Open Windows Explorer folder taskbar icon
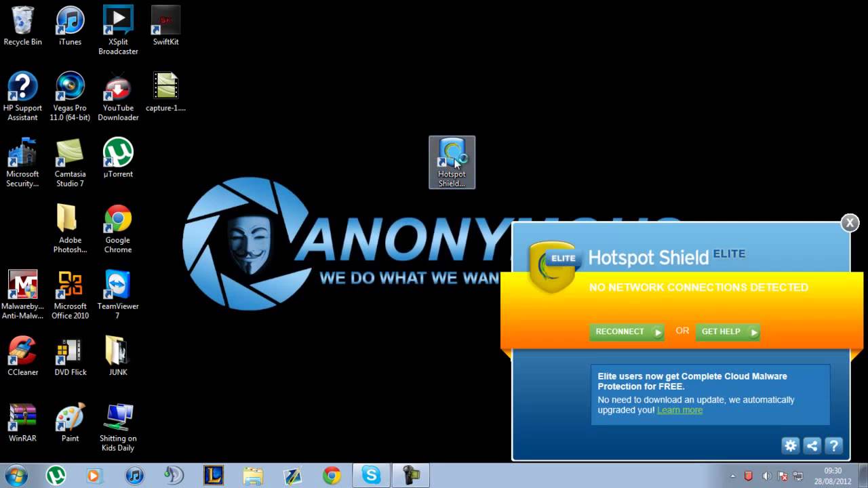Viewport: 868px width, 488px height. (x=252, y=476)
